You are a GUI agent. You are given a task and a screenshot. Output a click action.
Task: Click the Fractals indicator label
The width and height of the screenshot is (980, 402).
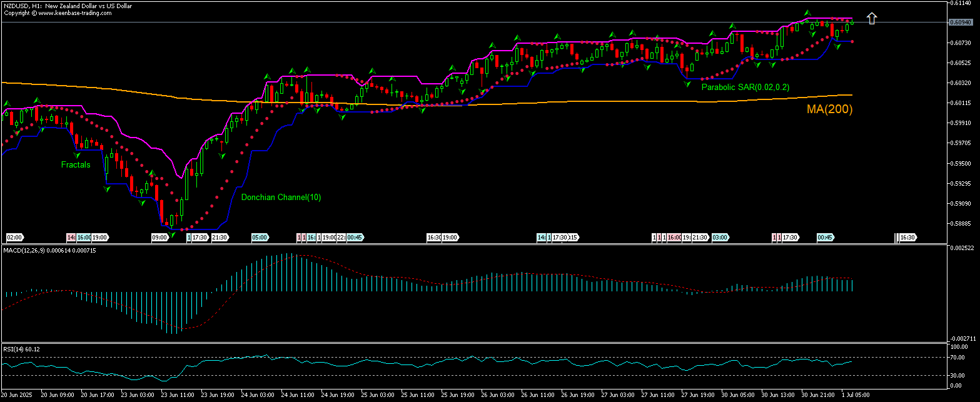click(75, 165)
